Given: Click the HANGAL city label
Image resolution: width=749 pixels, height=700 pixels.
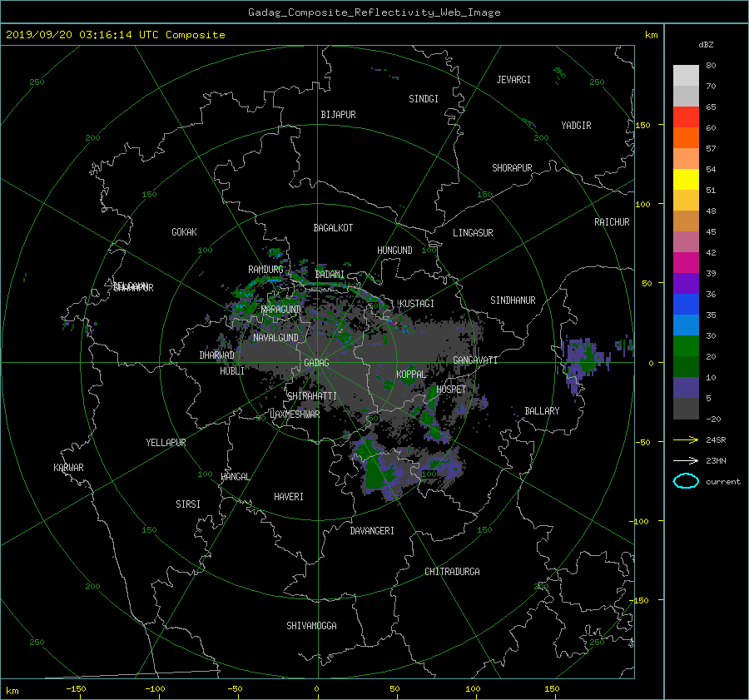Looking at the screenshot, I should (x=235, y=477).
